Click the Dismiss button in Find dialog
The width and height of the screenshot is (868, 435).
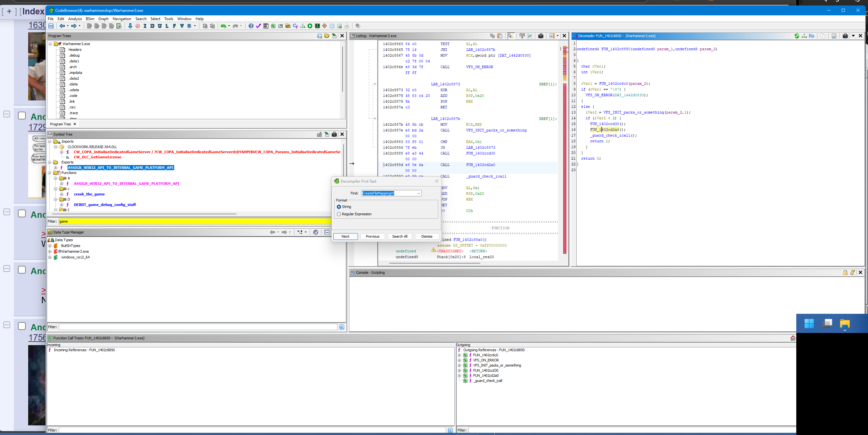426,236
